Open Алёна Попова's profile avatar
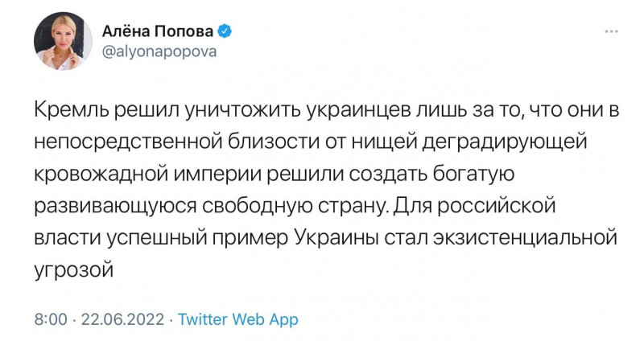Screen dimensions: 644x341 click(63, 41)
